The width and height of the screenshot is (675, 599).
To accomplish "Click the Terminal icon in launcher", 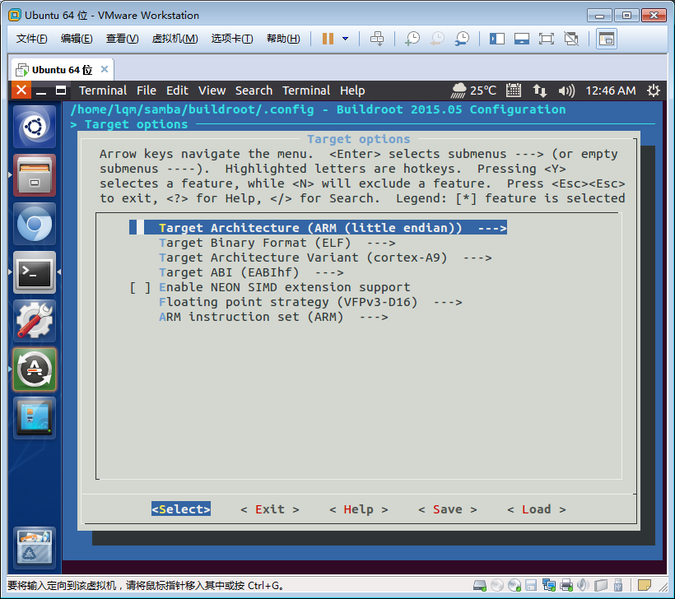I will (35, 272).
